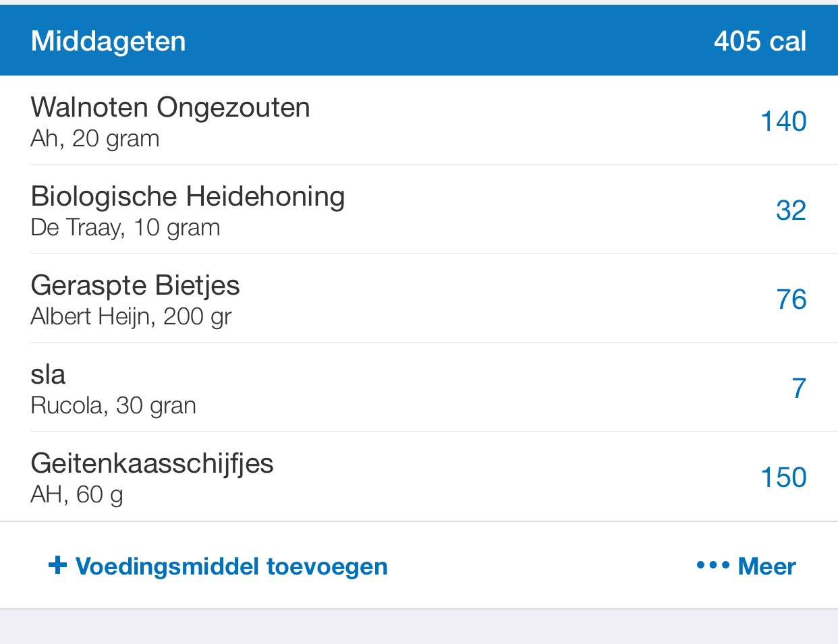Click the plus icon to add food
Image resolution: width=838 pixels, height=644 pixels.
57,565
